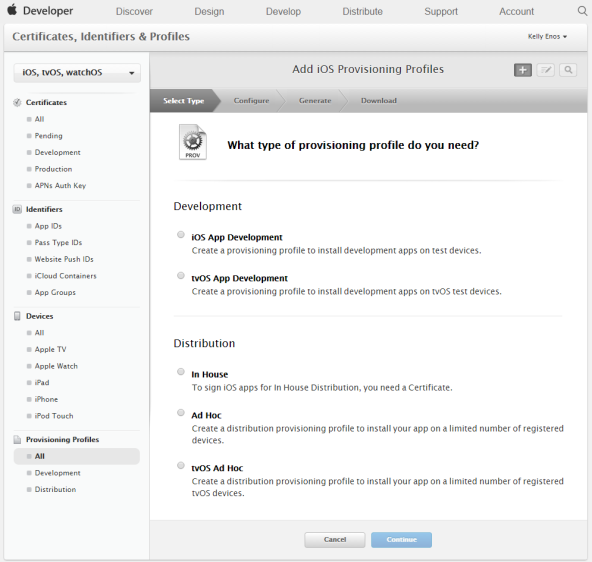Open App IDs in the sidebar
The height and width of the screenshot is (562, 592).
point(48,226)
